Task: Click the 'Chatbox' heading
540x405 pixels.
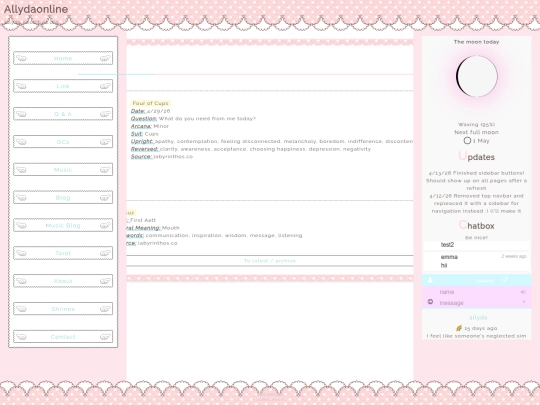Action: [x=477, y=226]
